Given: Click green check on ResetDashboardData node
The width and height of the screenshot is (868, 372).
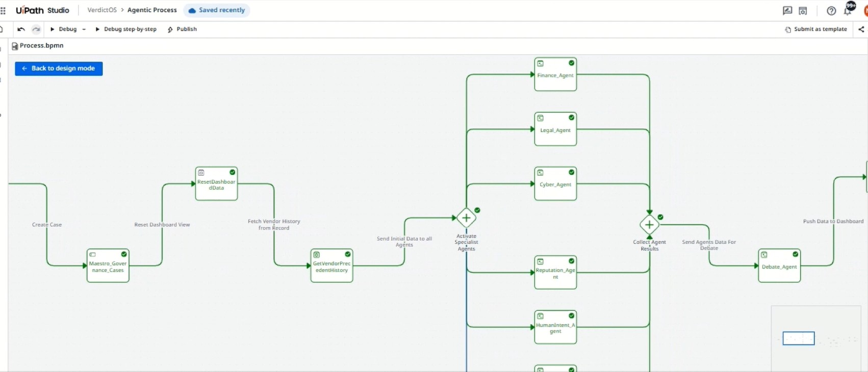Looking at the screenshot, I should click(232, 172).
